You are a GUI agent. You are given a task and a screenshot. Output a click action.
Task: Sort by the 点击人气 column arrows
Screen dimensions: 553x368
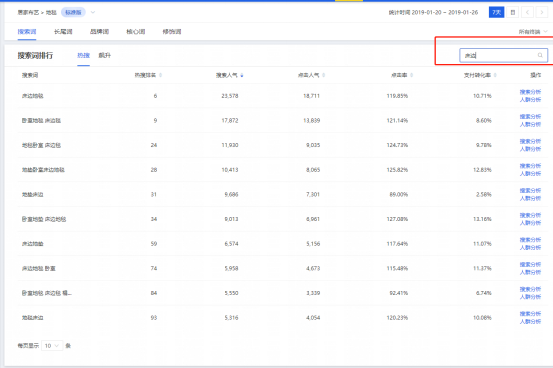click(323, 75)
